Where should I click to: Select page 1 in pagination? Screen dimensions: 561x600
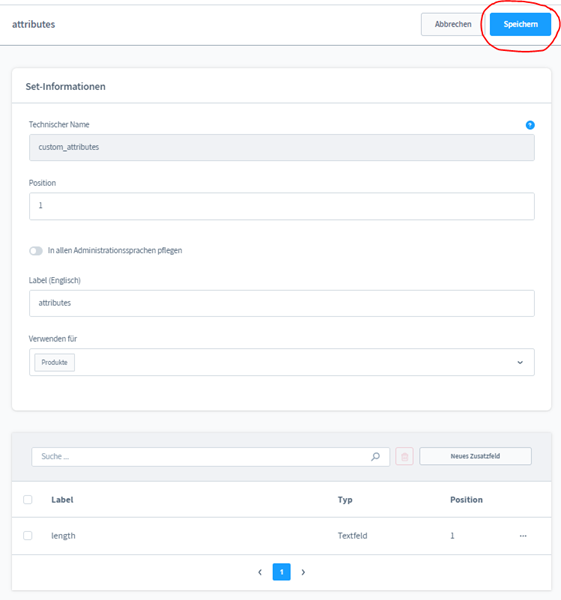coord(281,572)
